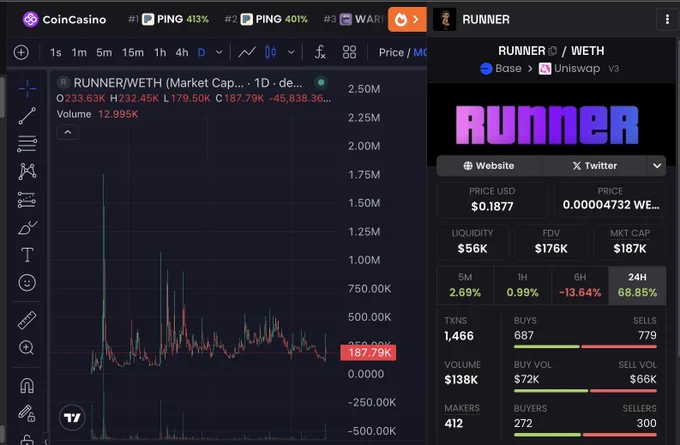Viewport: 680px width, 445px height.
Task: Select the D daily timeframe
Action: click(x=201, y=52)
